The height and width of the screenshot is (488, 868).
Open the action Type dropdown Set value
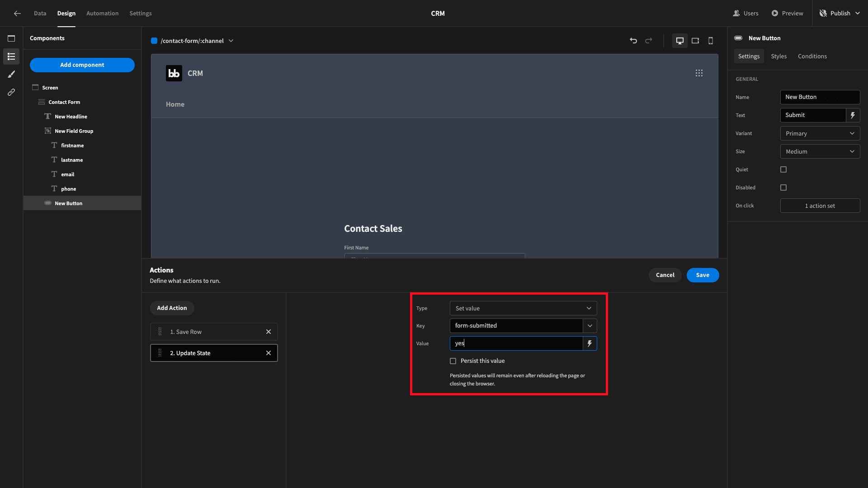(x=523, y=308)
